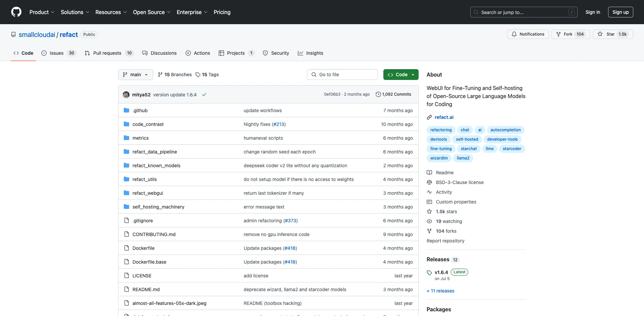Click the LICENSE file icon
The height and width of the screenshot is (316, 644).
coord(126,276)
